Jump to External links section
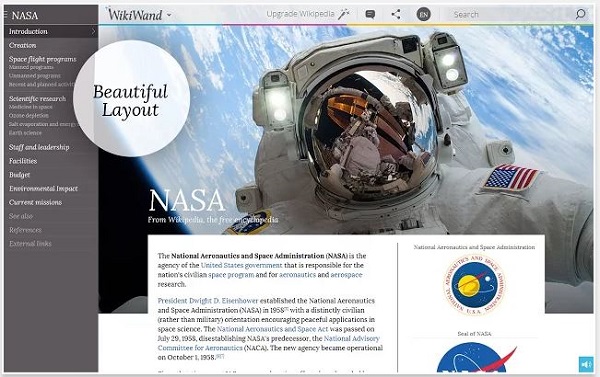600x377 pixels. [x=30, y=244]
